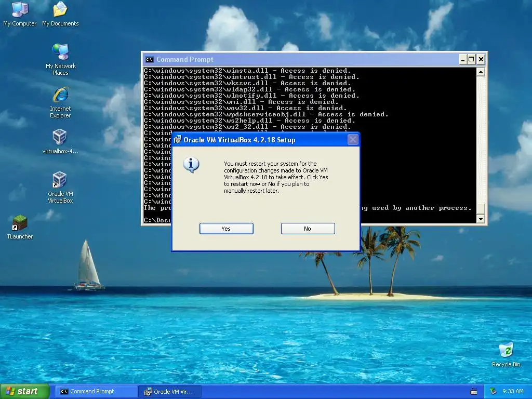Select the My Documents desktop icon
532x399 pixels.
(x=60, y=14)
